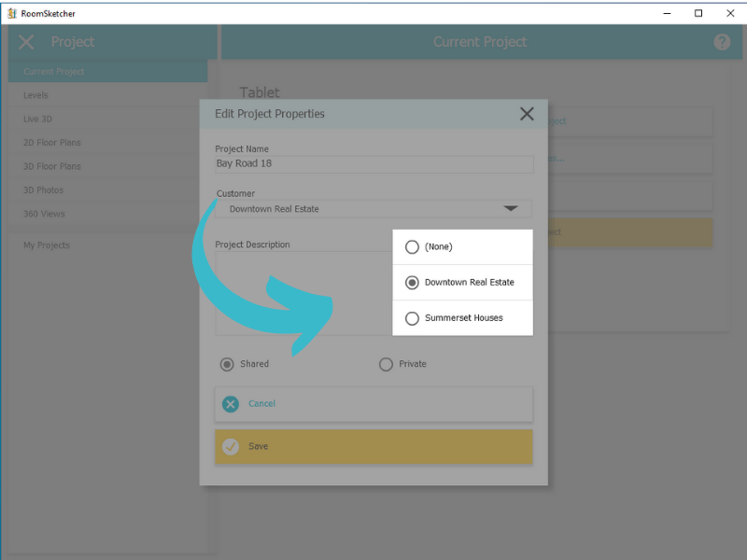
Task: Select the (None) customer option
Action: click(x=412, y=247)
